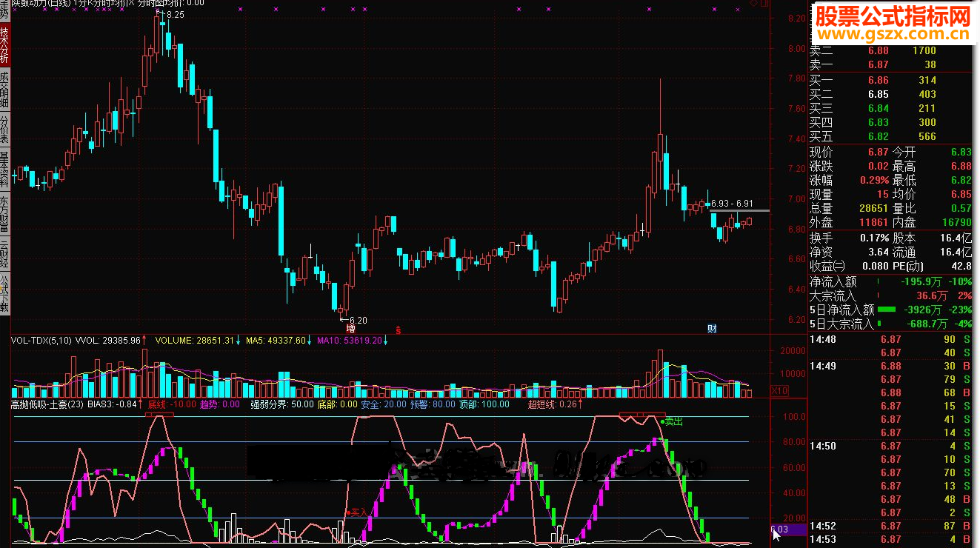The image size is (980, 548).
Task: Click the 预警: 80.00 parameter
Action: point(433,404)
